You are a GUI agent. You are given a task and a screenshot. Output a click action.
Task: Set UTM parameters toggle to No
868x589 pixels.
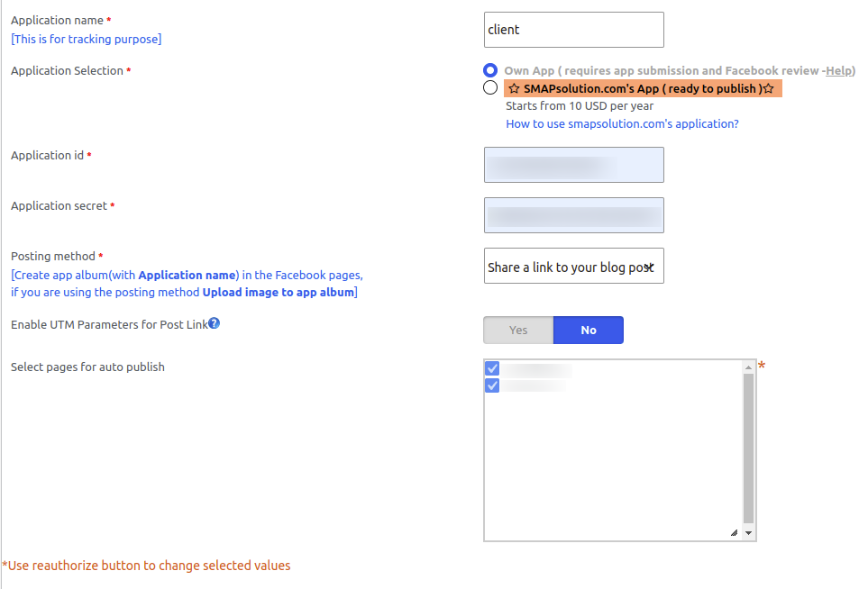tap(589, 331)
